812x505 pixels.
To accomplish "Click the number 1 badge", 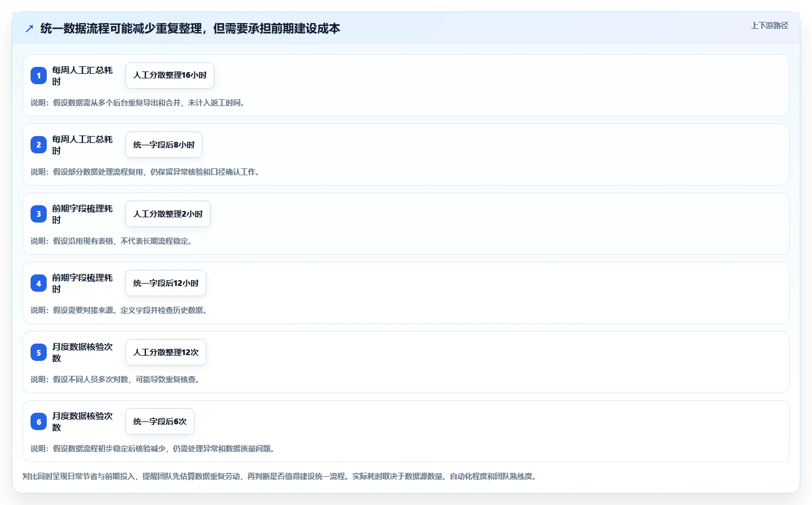I will tap(39, 76).
